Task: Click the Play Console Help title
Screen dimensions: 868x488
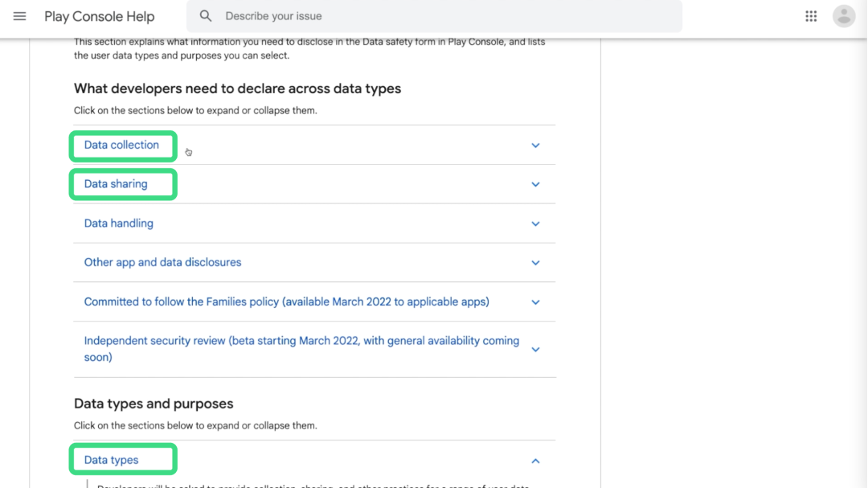Action: [100, 16]
